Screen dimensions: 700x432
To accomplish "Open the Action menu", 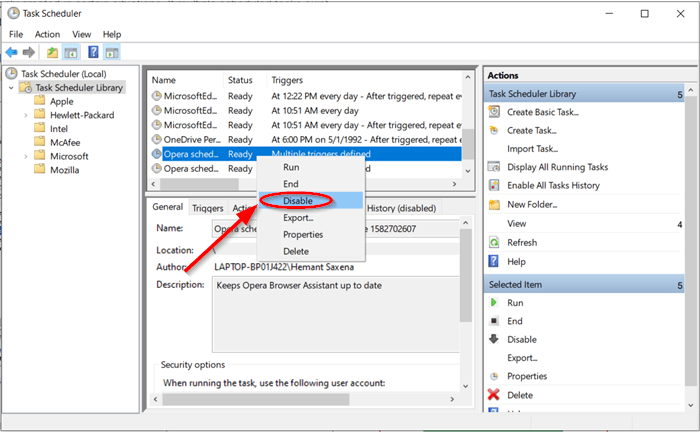I will pyautogui.click(x=47, y=34).
